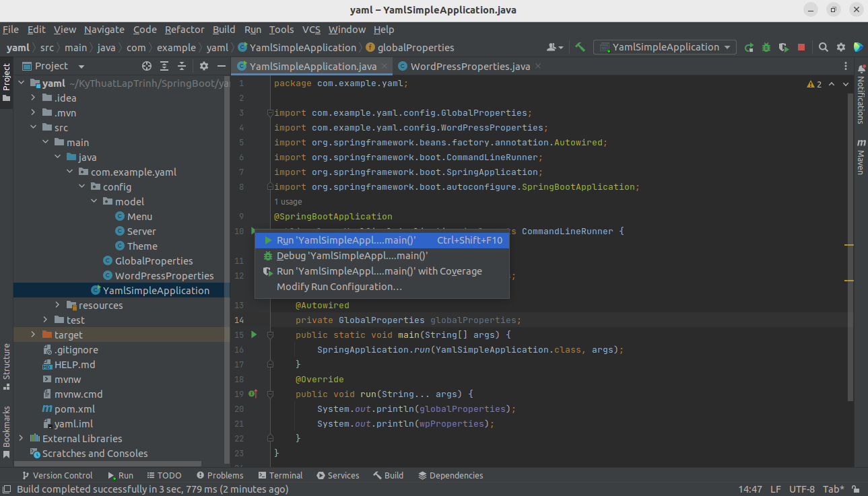Click the warnings indicator showing 2
Screen dimensions: 868x496
pyautogui.click(x=814, y=84)
